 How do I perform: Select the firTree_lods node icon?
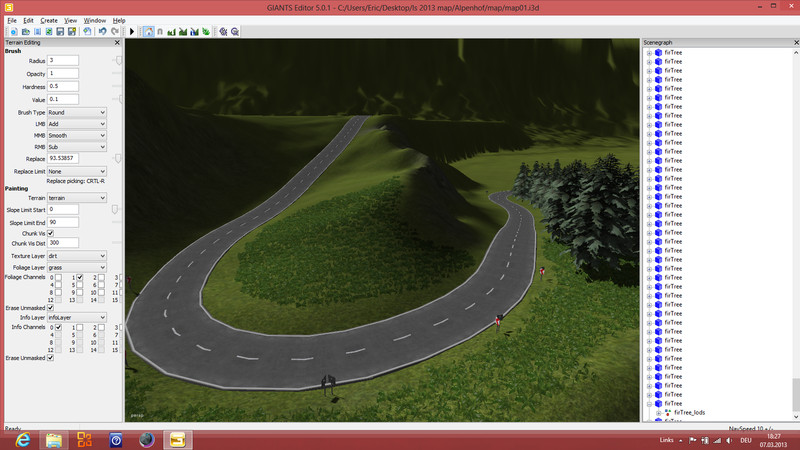click(x=668, y=412)
